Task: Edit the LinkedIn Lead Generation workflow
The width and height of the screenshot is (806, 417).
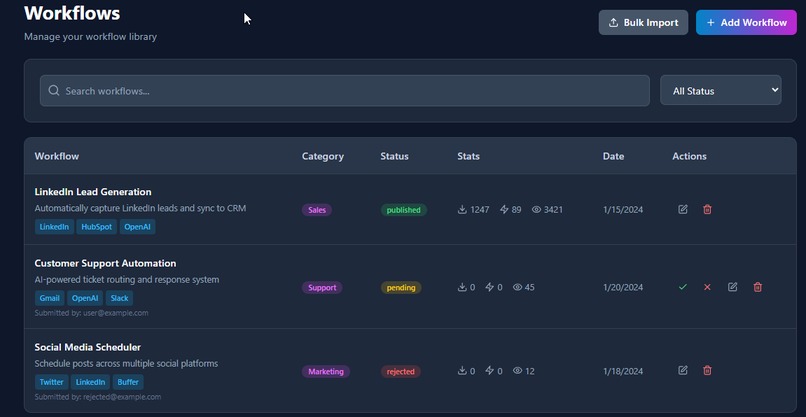Action: tap(683, 209)
